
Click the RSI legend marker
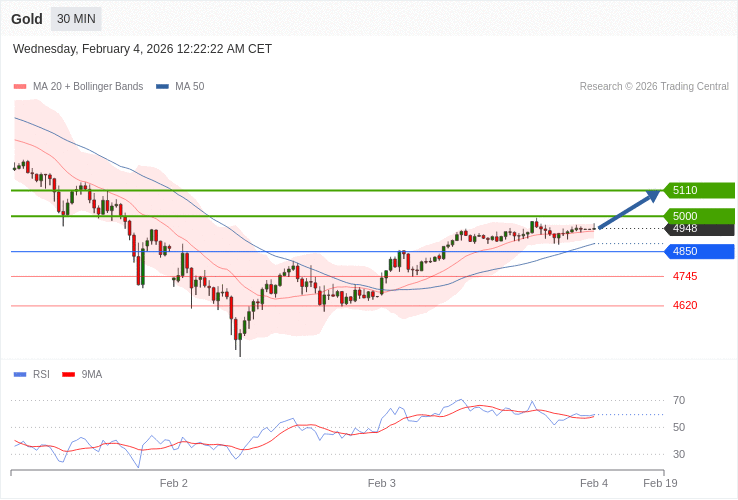point(19,375)
